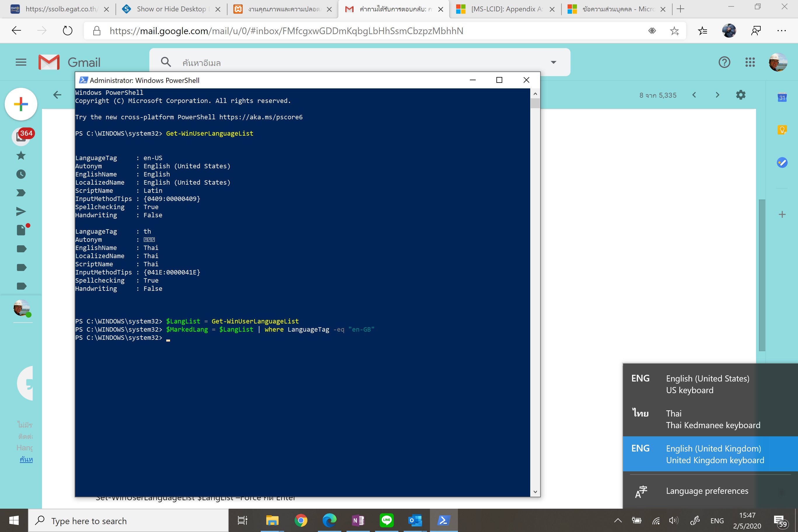This screenshot has height=532, width=798.
Task: Open Gmail settings gear
Action: [741, 95]
